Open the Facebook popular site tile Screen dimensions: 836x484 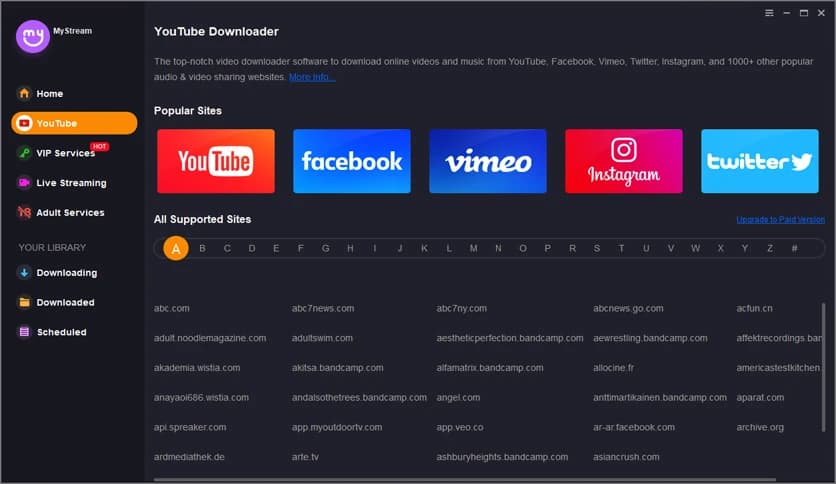pos(352,161)
